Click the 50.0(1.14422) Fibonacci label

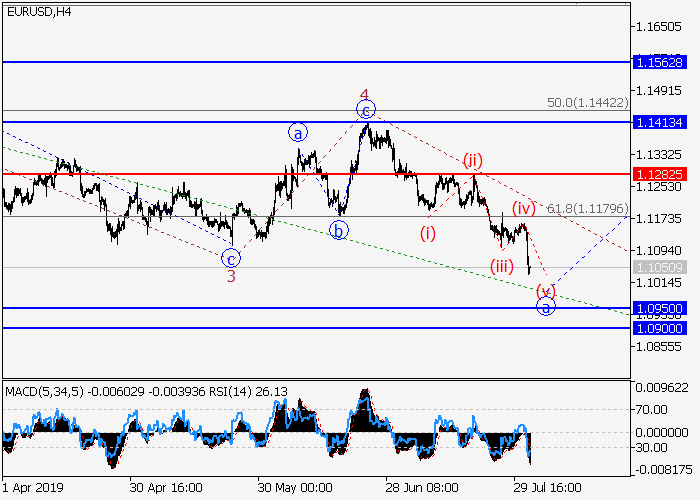pyautogui.click(x=587, y=102)
